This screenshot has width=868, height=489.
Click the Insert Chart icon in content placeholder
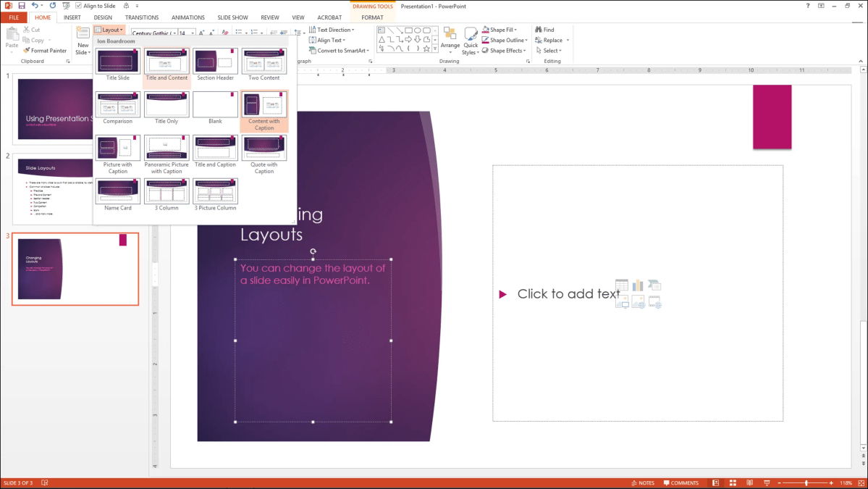[638, 285]
